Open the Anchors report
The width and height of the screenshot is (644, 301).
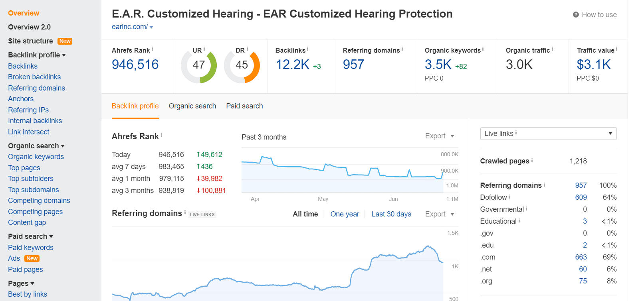click(x=21, y=99)
